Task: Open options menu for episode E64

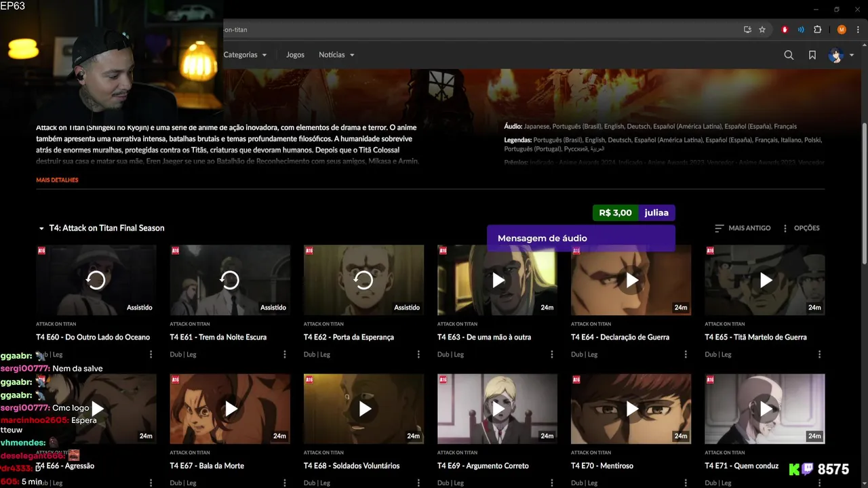Action: coord(685,354)
